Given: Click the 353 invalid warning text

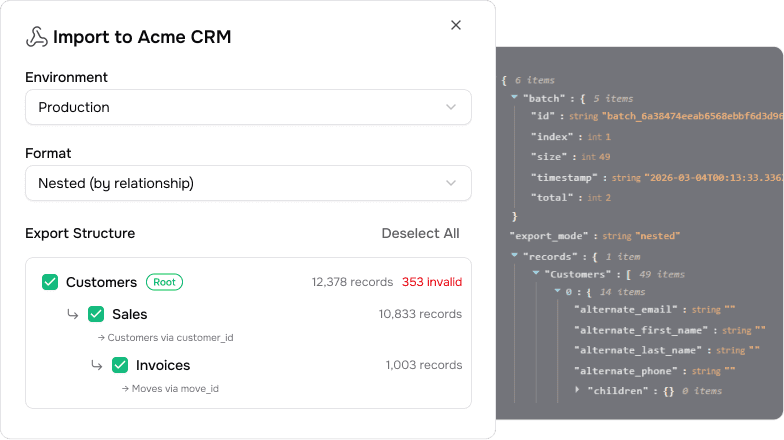Looking at the screenshot, I should pos(432,282).
